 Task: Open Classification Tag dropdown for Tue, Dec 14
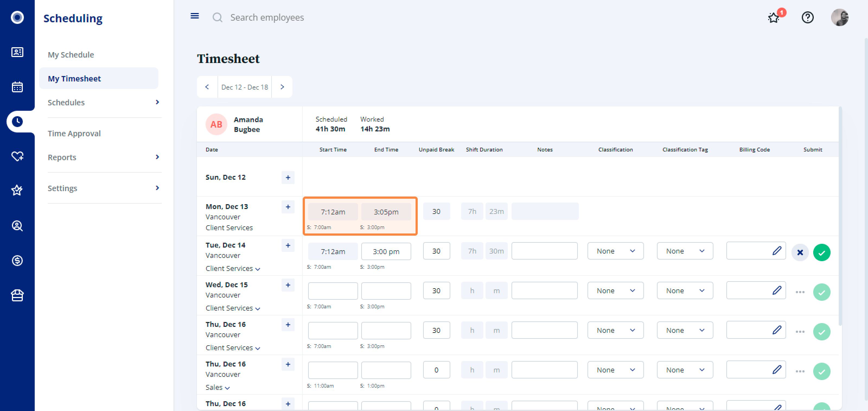pyautogui.click(x=685, y=251)
